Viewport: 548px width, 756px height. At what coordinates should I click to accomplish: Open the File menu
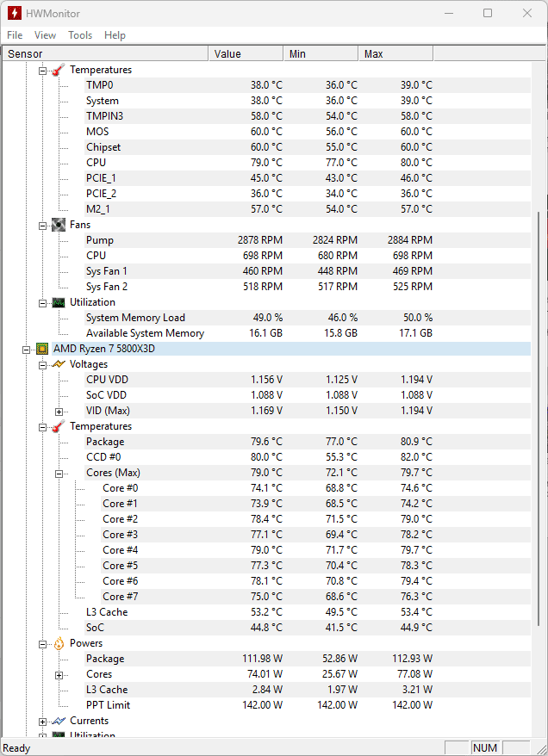[x=15, y=35]
